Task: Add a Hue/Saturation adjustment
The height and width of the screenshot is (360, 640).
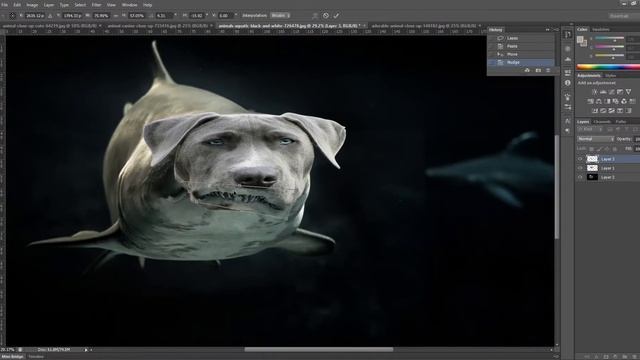Action: [590, 101]
